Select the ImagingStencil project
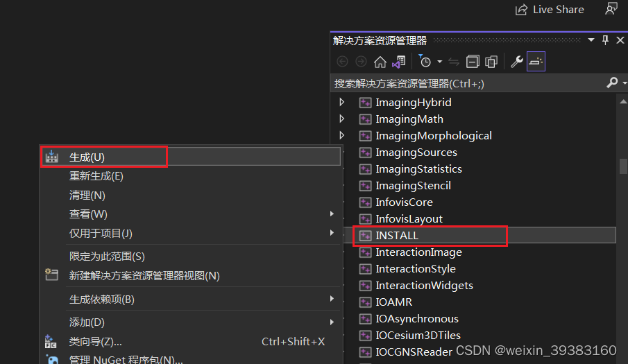 coord(413,186)
